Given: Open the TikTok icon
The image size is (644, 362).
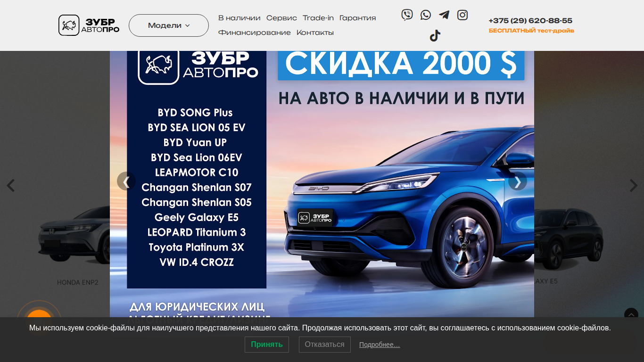Looking at the screenshot, I should click(x=435, y=36).
